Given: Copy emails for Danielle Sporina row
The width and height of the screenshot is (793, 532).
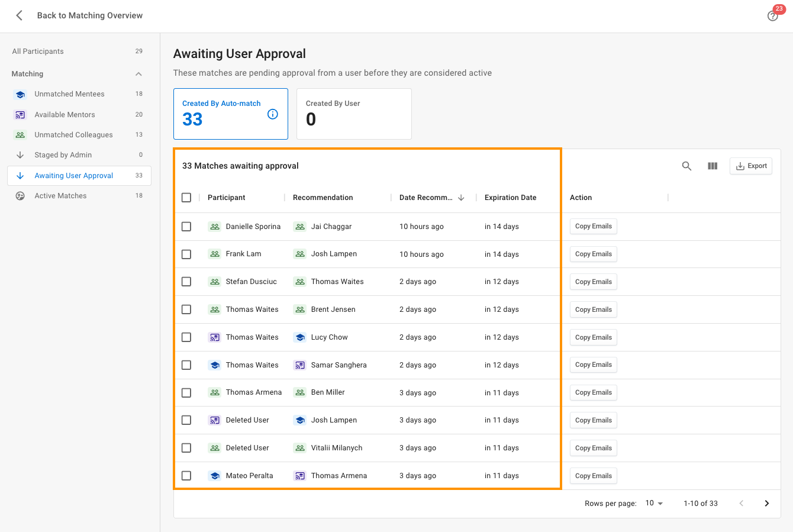Looking at the screenshot, I should click(594, 227).
